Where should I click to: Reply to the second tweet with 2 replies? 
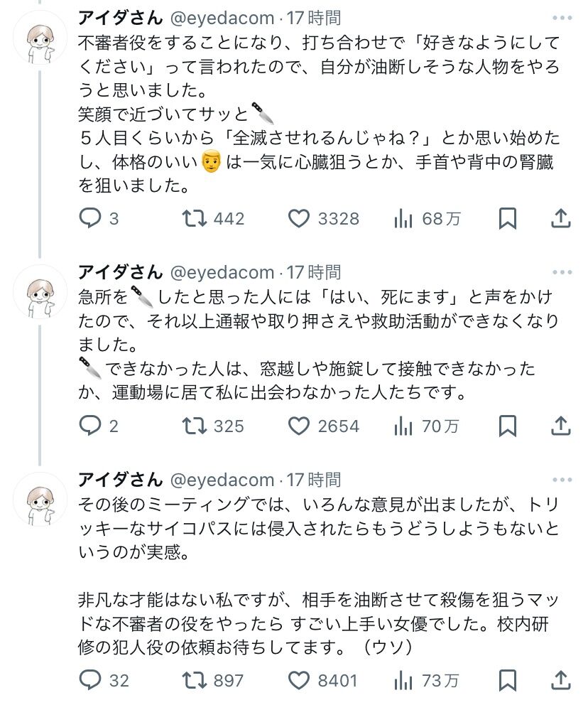(89, 425)
